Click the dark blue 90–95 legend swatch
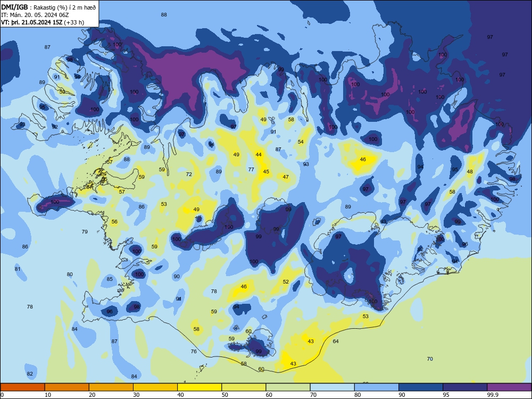The image size is (532, 399). [421, 387]
